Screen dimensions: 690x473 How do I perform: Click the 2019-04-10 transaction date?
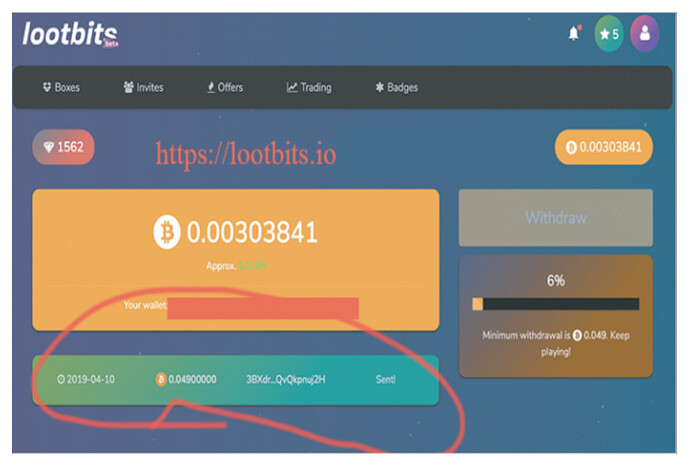pyautogui.click(x=91, y=379)
